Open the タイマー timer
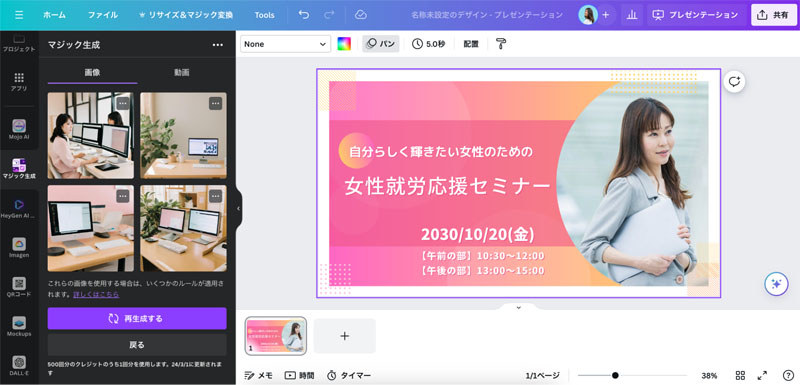Image resolution: width=800 pixels, height=385 pixels. tap(349, 375)
